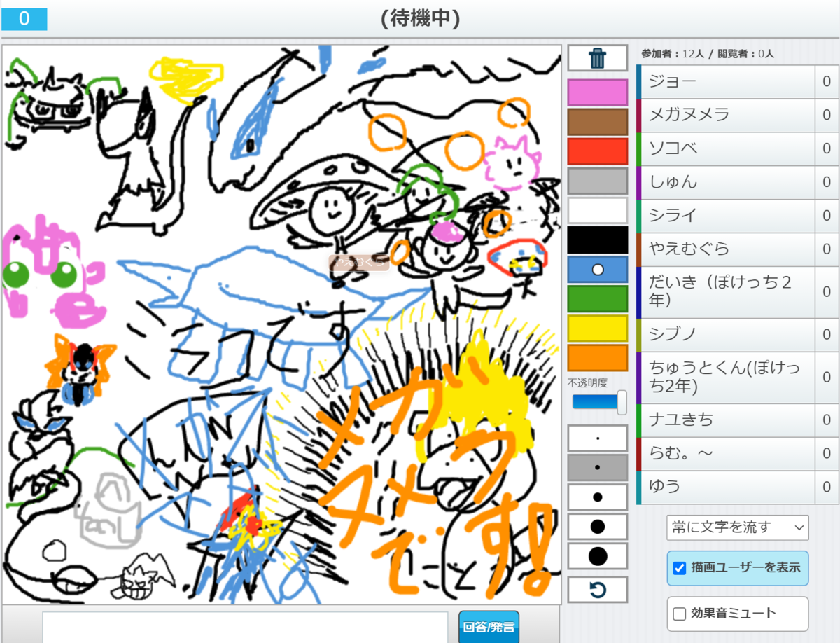
Task: Click the trash can clear-canvas icon
Action: [597, 58]
